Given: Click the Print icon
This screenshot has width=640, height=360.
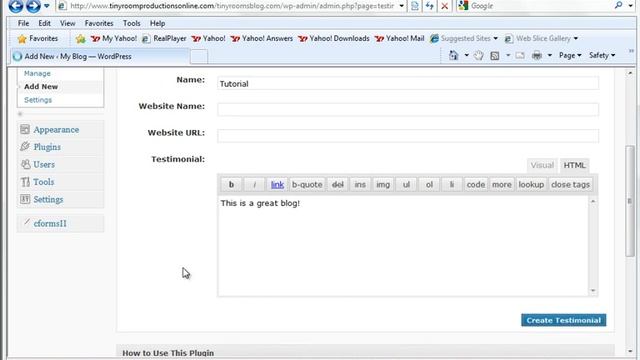Looking at the screenshot, I should point(537,55).
